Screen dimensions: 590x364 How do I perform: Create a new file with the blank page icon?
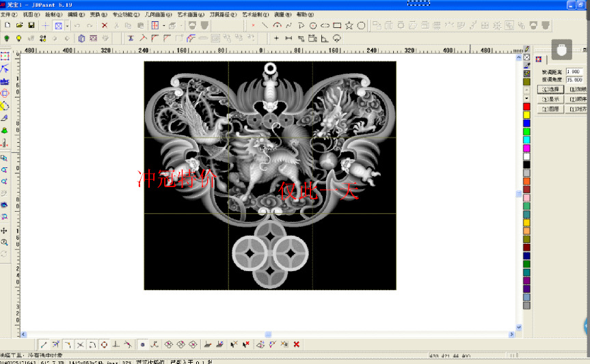8,25
